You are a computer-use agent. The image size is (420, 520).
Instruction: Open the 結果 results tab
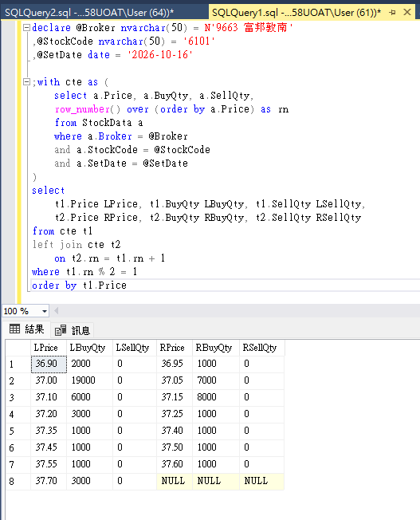pos(27,329)
